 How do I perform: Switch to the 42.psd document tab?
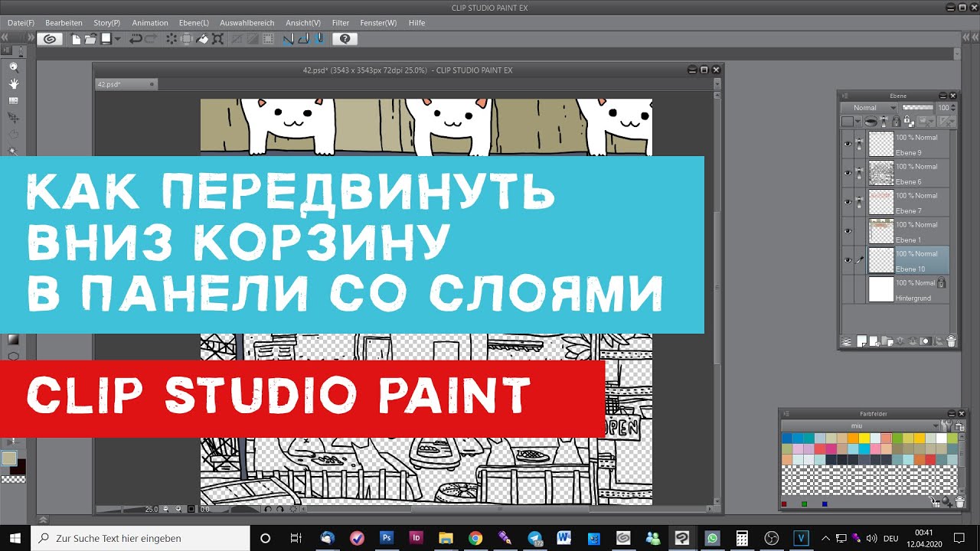[x=109, y=84]
